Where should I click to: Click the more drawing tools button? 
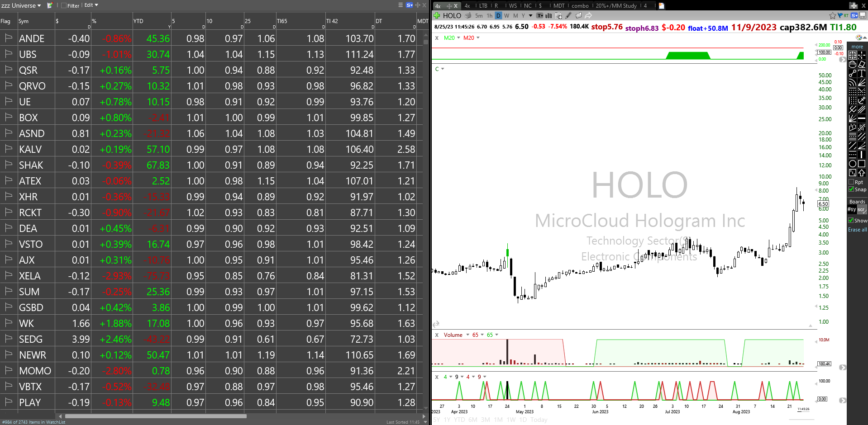tap(857, 47)
